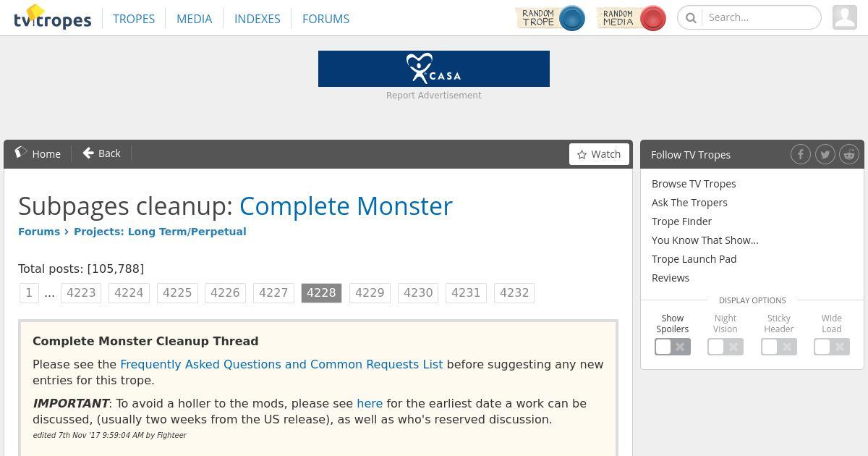Go to page 4223
The height and width of the screenshot is (456, 868).
[81, 292]
